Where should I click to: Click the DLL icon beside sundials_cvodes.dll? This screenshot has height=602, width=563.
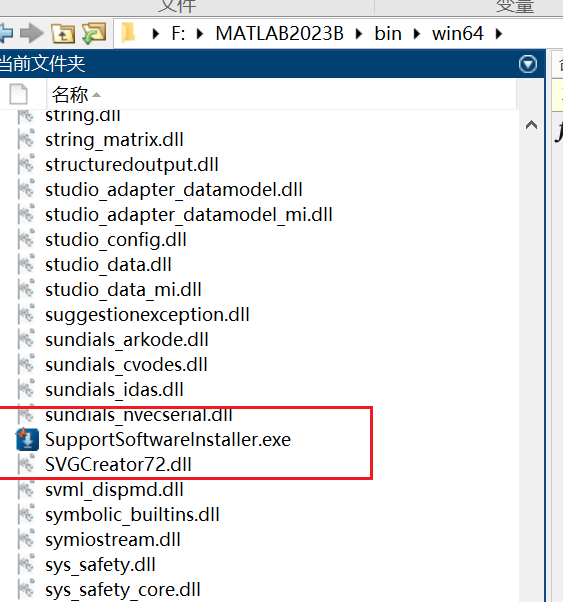tap(26, 364)
